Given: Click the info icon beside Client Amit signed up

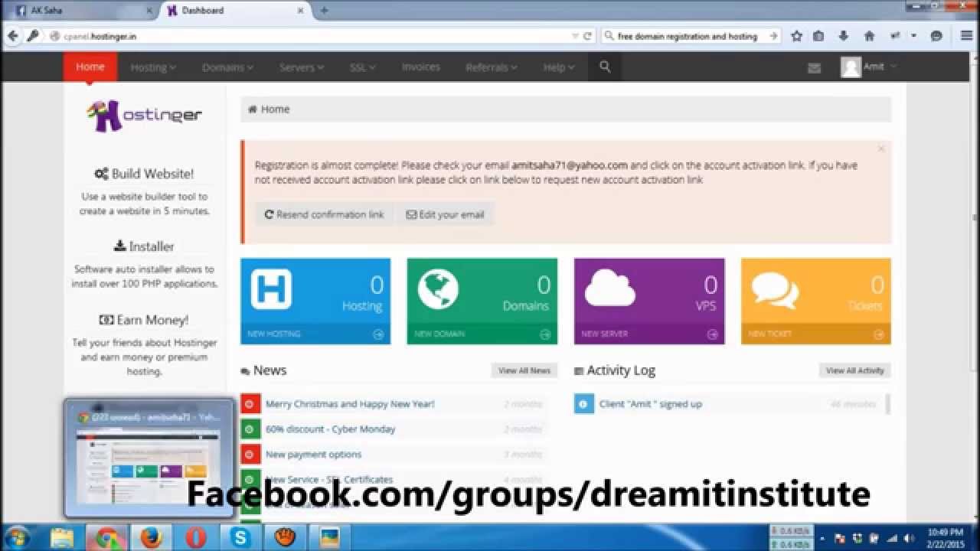Looking at the screenshot, I should click(x=583, y=404).
